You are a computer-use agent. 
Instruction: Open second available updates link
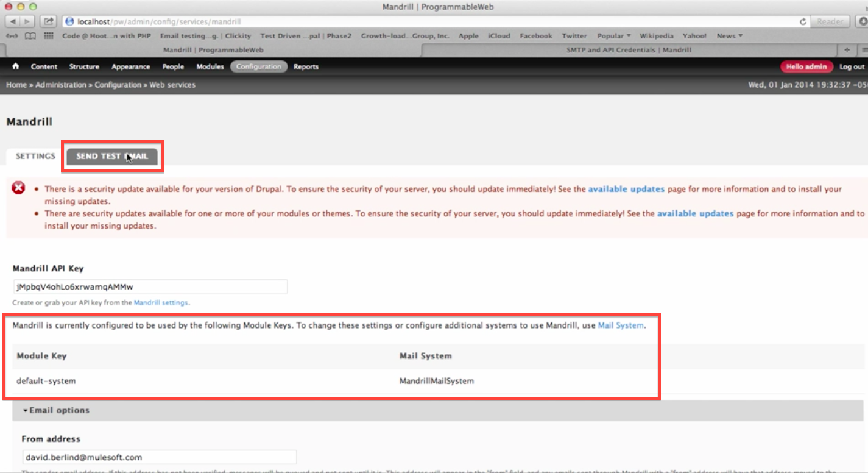click(x=695, y=213)
